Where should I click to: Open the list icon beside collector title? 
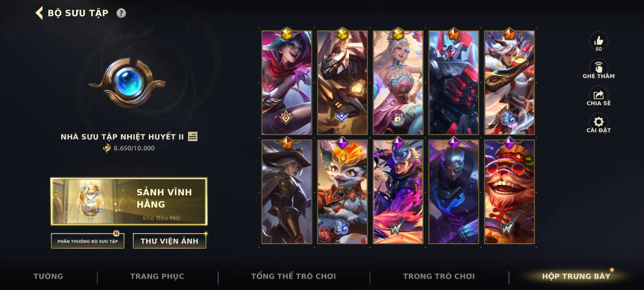coord(193,136)
